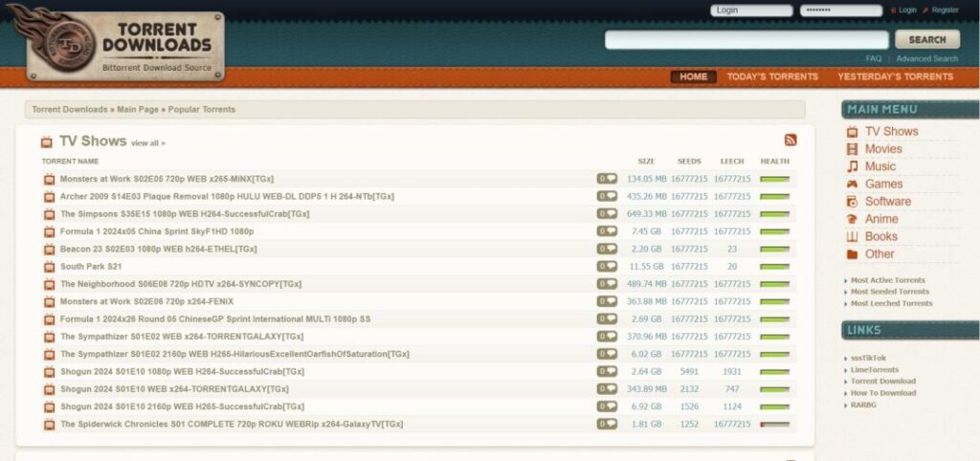
Task: Open How To Download link
Action: click(x=883, y=393)
